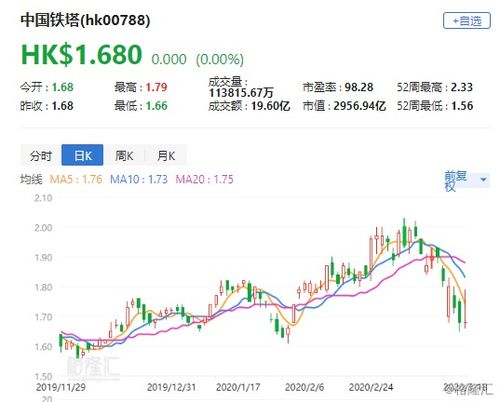Click the price change 0.000 (0.00%)
Viewport: 500px width, 402px height.
click(x=198, y=59)
